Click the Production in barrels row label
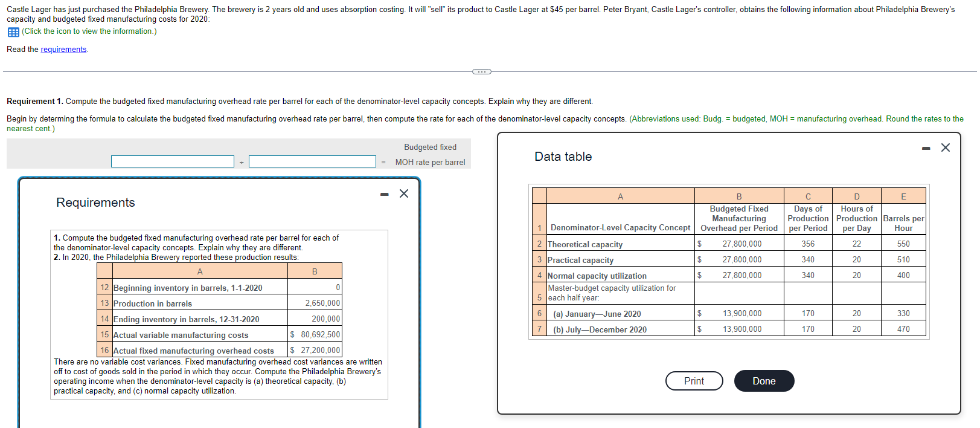This screenshot has height=428, width=980. click(x=153, y=303)
